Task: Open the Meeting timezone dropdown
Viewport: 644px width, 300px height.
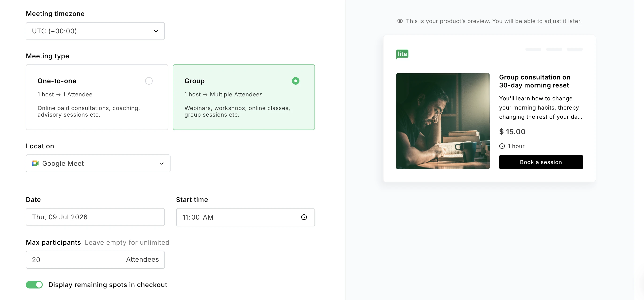Action: coord(95,31)
